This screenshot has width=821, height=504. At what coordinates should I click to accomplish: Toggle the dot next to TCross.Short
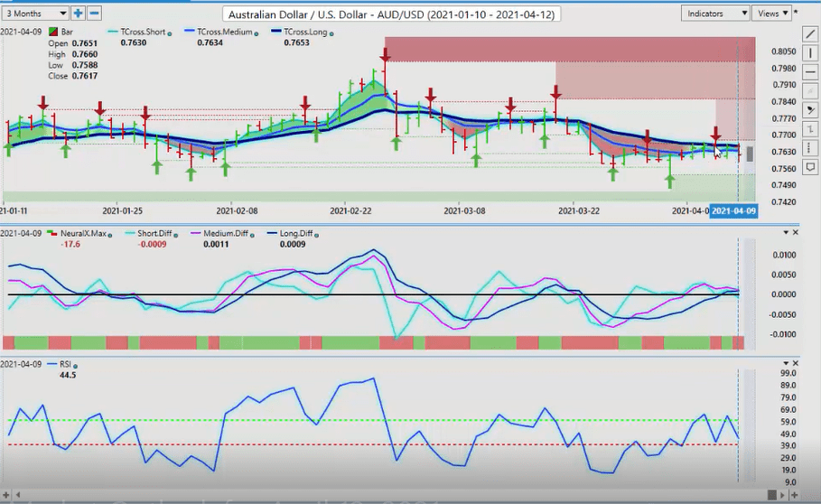[169, 33]
